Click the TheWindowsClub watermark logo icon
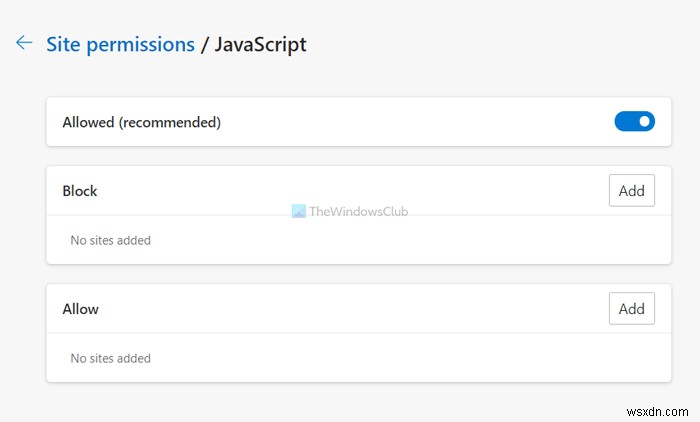 (x=298, y=211)
